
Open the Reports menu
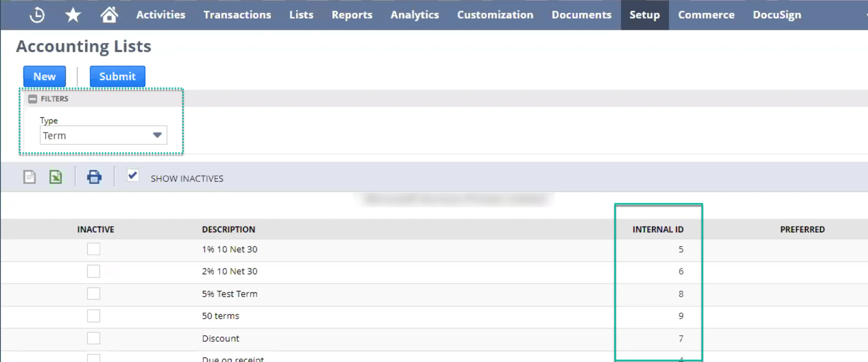click(352, 15)
